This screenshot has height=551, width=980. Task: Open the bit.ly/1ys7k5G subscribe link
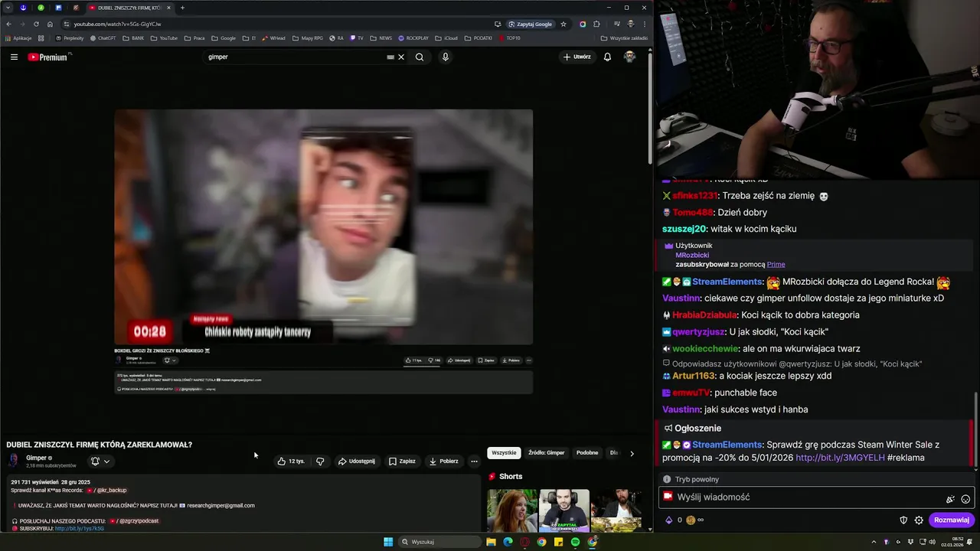point(80,529)
